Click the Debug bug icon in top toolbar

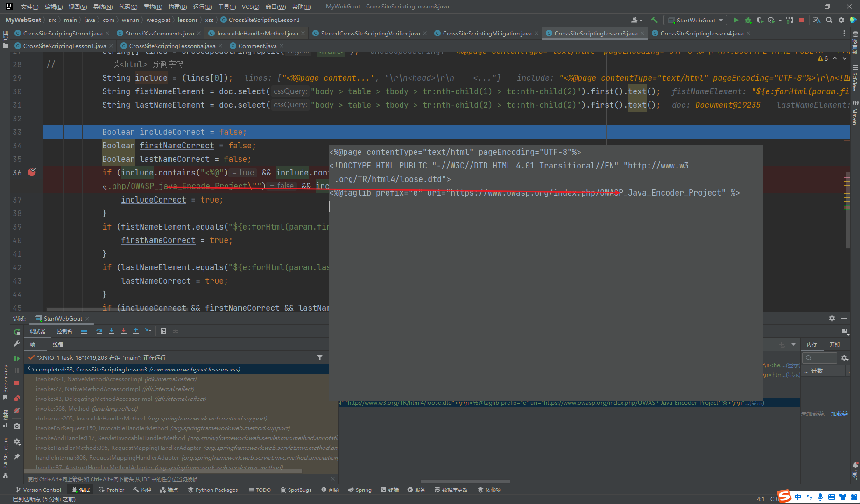(x=748, y=20)
